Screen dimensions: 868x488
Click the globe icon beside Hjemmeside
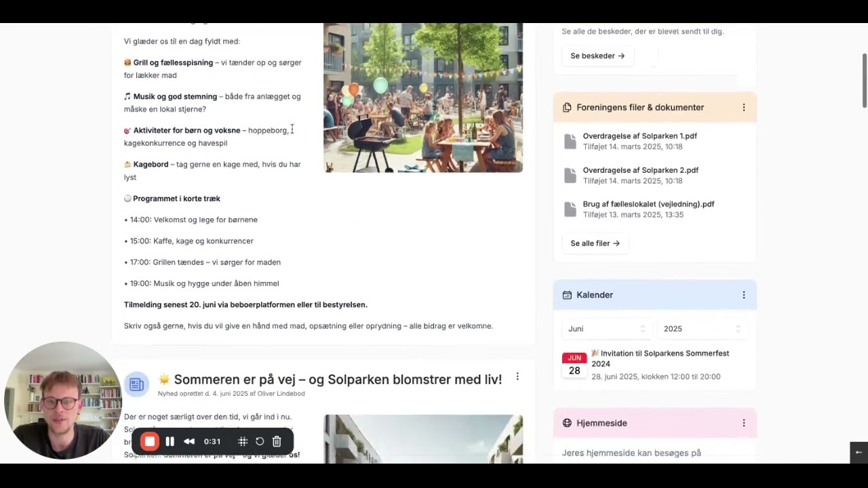coord(567,423)
